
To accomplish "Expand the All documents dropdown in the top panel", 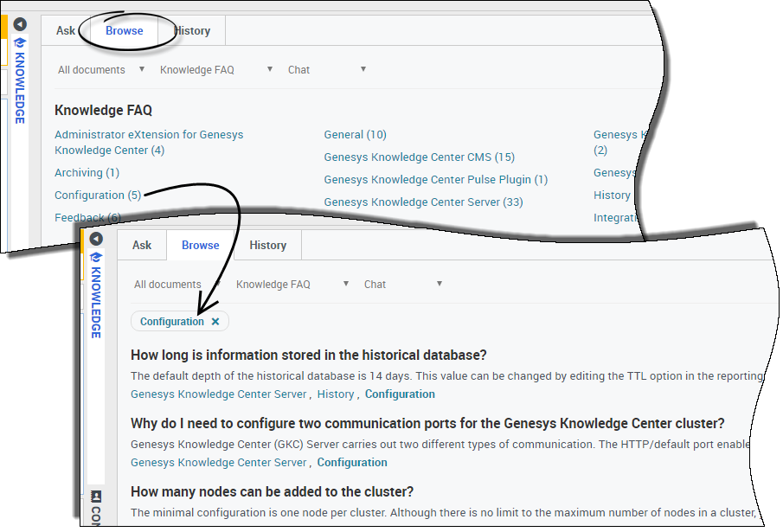I will [101, 70].
